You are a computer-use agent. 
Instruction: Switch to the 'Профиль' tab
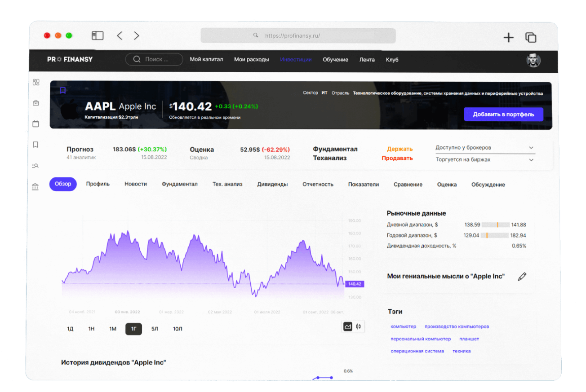pyautogui.click(x=98, y=184)
